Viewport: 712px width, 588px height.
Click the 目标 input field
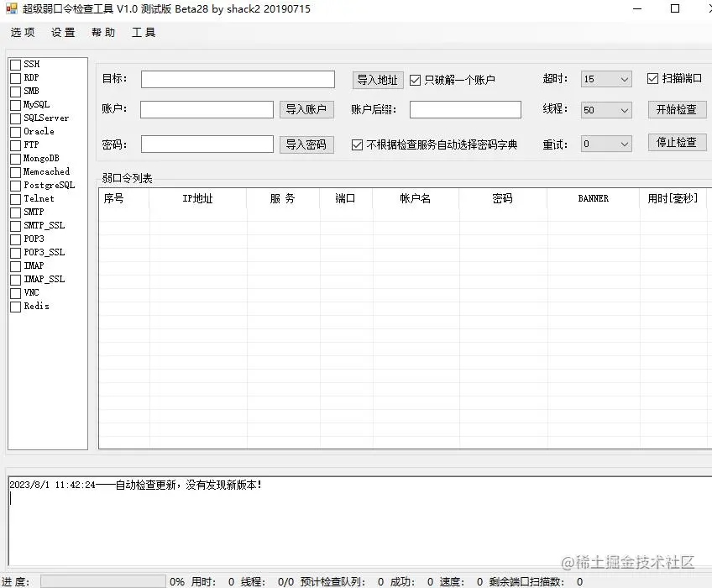tap(238, 79)
